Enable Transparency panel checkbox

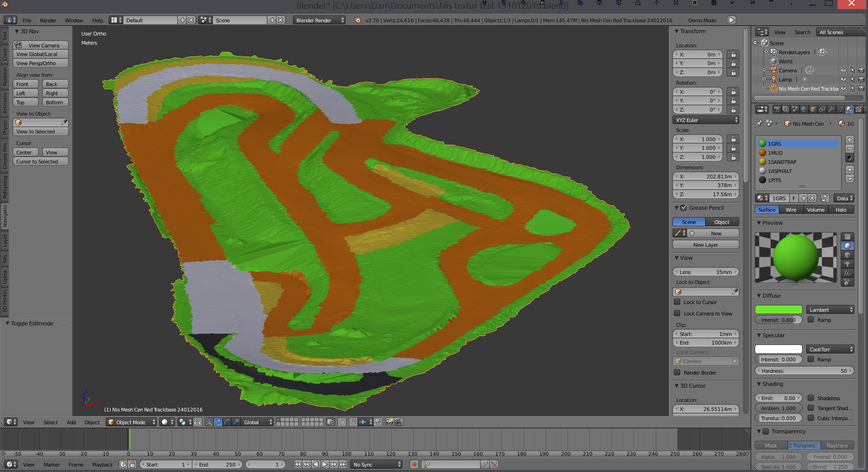click(x=766, y=431)
